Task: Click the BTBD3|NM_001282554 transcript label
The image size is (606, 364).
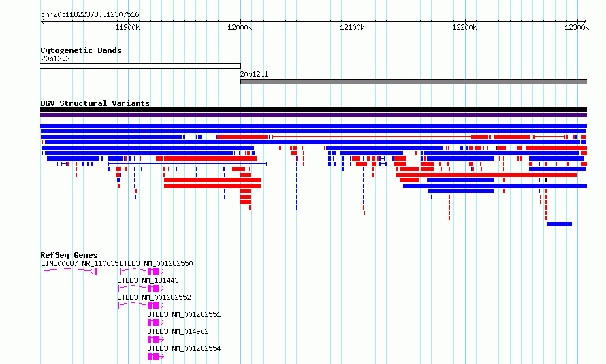Action: 184,348
